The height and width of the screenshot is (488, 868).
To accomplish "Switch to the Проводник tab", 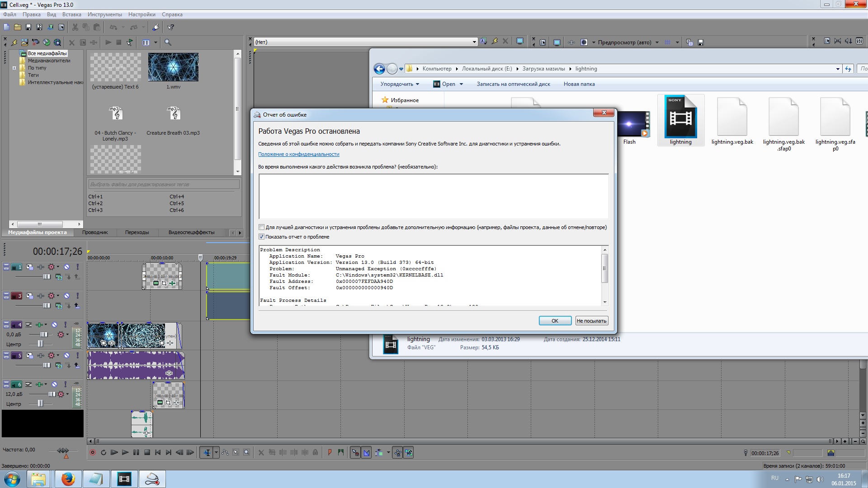I will click(95, 232).
